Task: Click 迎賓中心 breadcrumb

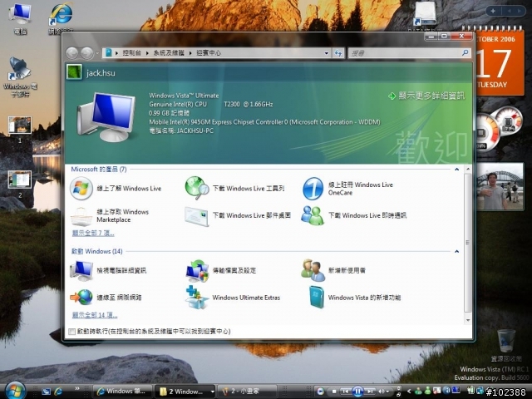Action: click(209, 53)
